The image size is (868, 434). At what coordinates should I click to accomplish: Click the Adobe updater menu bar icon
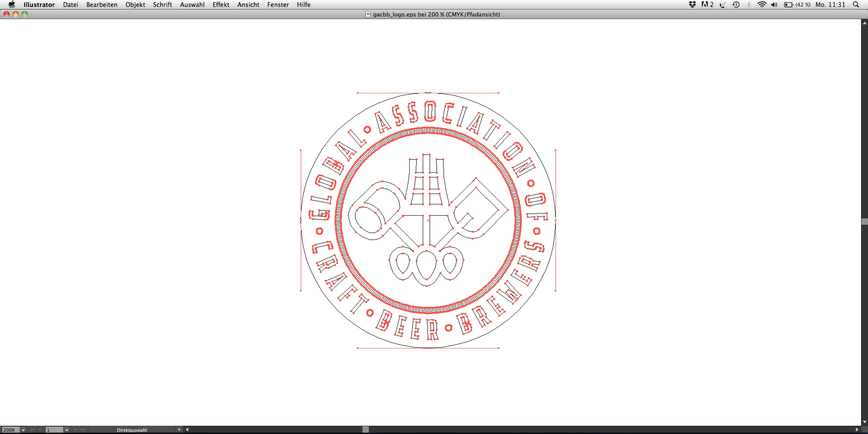coord(707,4)
